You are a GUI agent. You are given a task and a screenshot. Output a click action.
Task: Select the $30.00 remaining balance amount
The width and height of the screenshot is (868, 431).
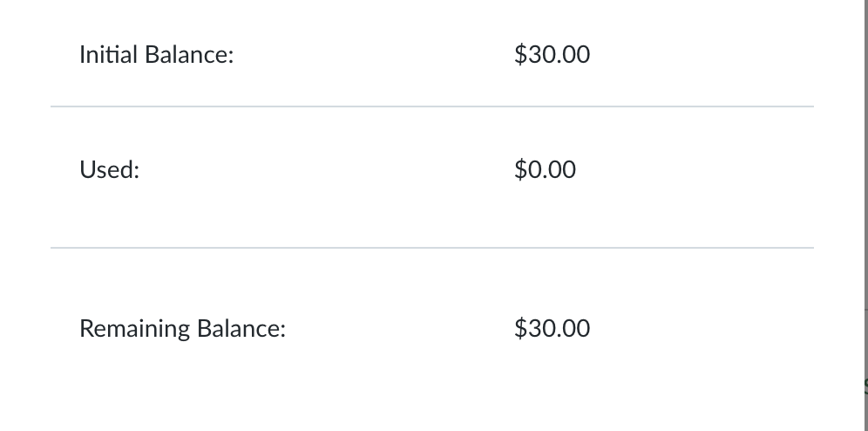[552, 329]
